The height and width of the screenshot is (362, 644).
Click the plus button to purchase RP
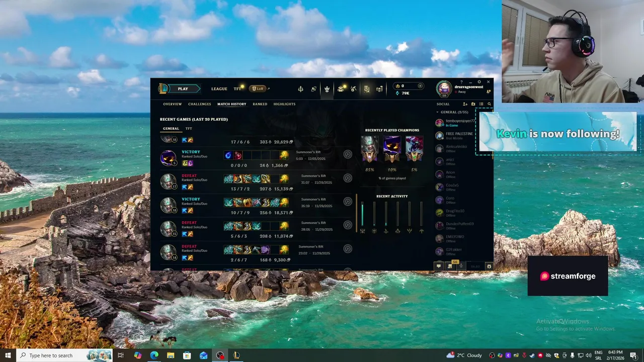[420, 86]
